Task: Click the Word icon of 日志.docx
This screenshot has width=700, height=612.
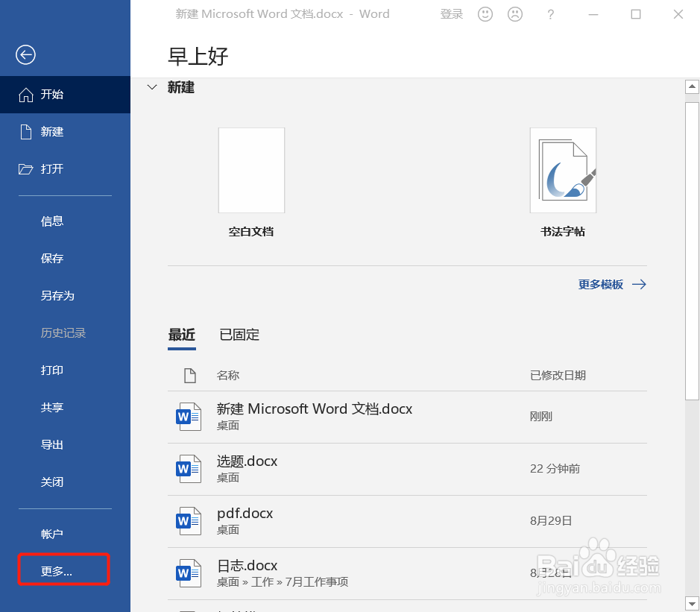Action: pos(189,573)
